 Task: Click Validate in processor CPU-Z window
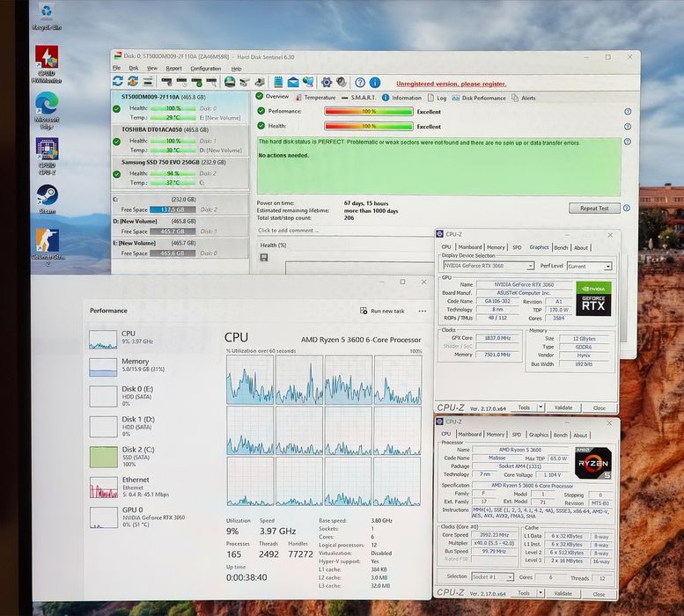coord(563,593)
